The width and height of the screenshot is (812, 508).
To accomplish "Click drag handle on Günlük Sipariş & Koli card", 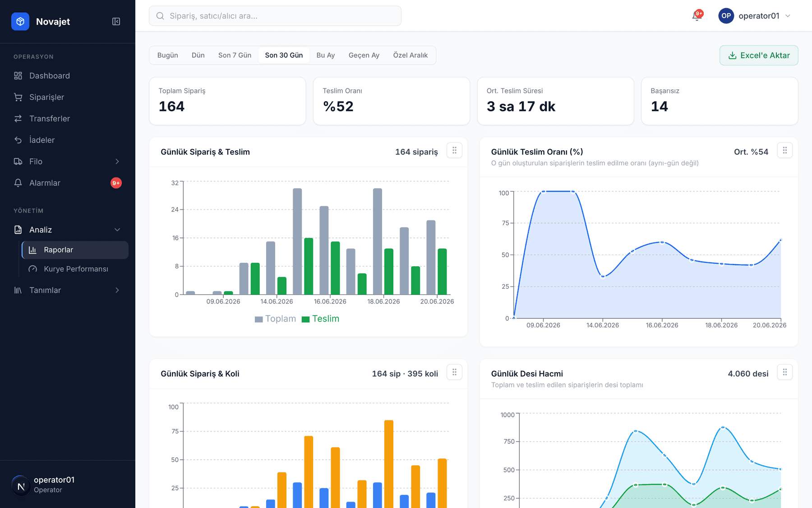I will point(454,372).
